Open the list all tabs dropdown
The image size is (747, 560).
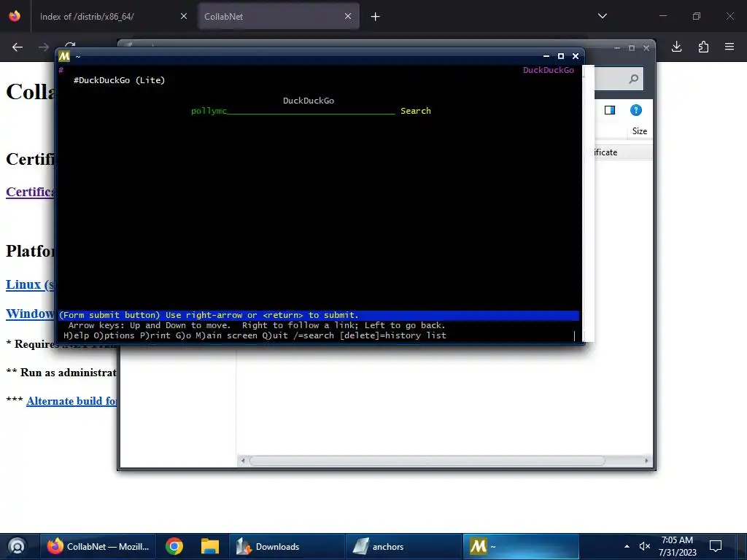pos(603,16)
